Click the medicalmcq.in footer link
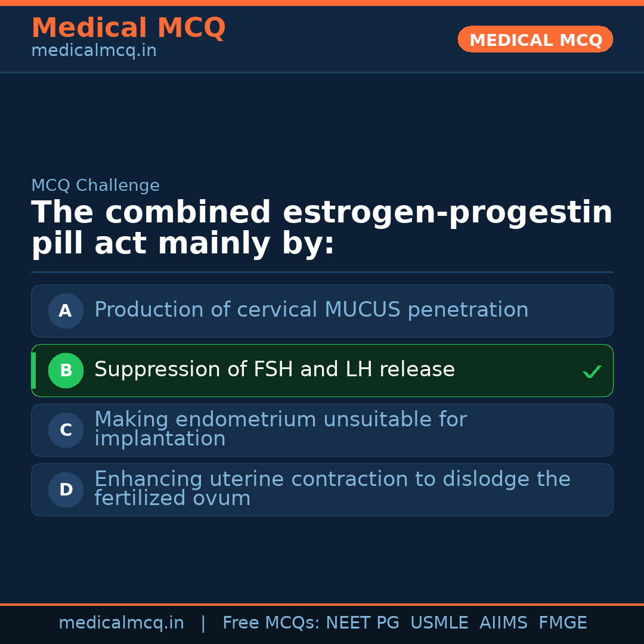 click(x=121, y=623)
